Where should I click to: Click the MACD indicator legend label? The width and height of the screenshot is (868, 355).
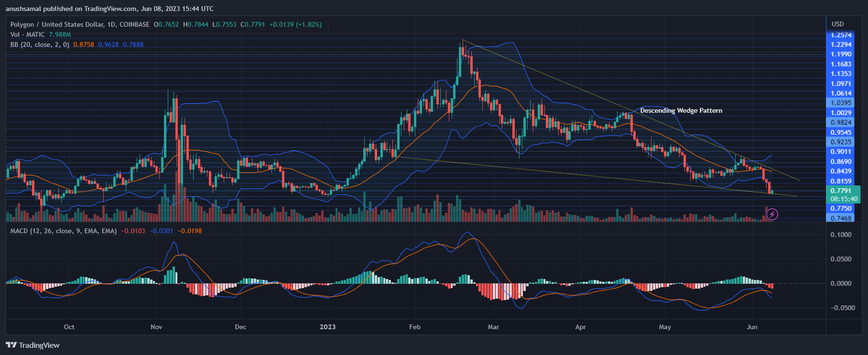click(64, 231)
